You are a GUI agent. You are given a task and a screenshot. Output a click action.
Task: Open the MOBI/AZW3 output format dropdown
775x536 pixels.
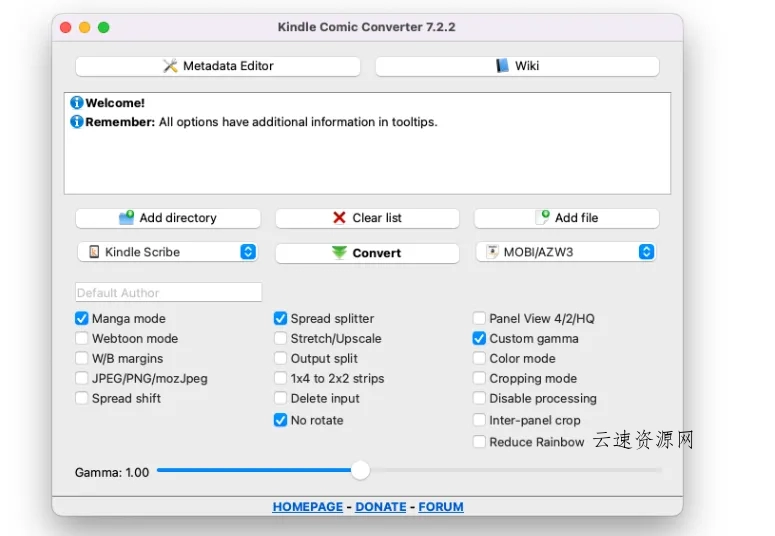[565, 252]
